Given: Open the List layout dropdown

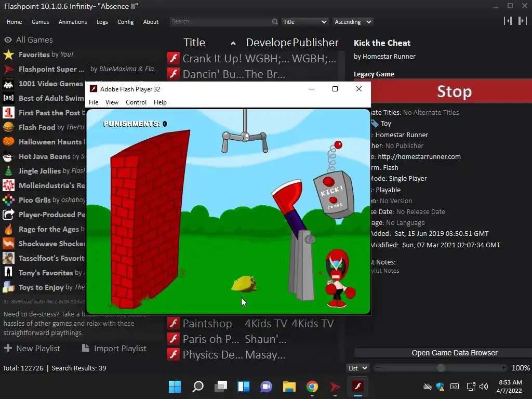Looking at the screenshot, I should tap(358, 368).
